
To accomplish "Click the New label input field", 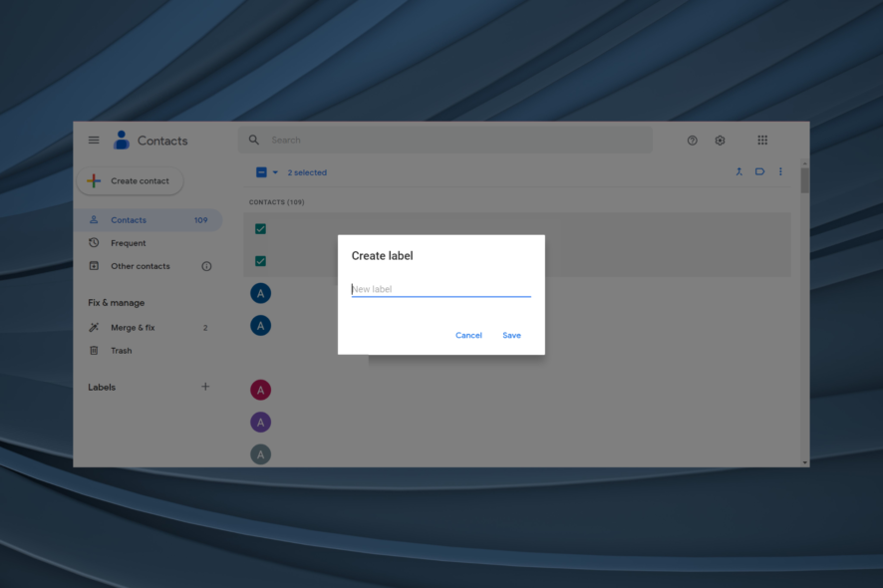I will tap(441, 288).
